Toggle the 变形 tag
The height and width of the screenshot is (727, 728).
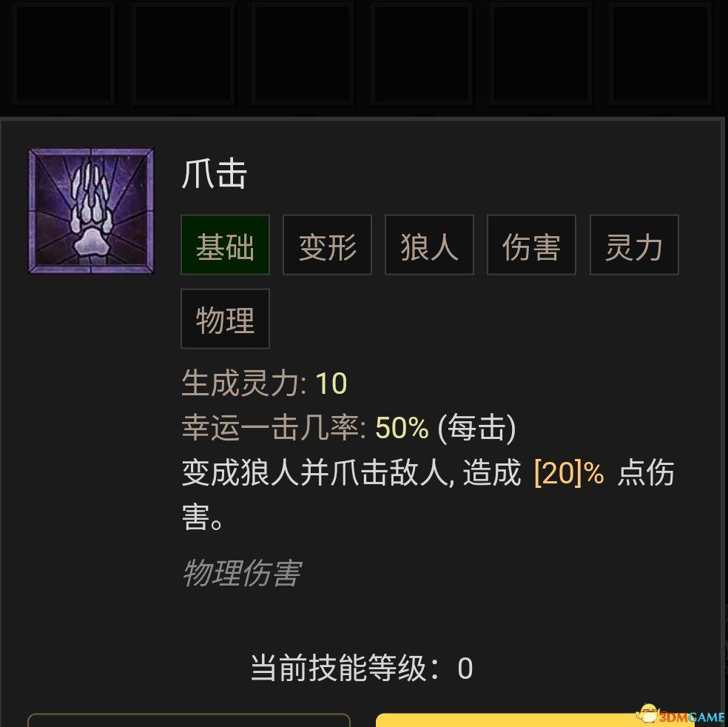point(327,245)
